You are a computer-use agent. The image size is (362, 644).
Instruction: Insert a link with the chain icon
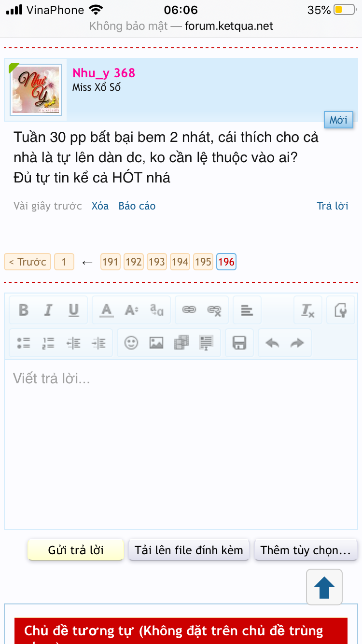pos(189,310)
